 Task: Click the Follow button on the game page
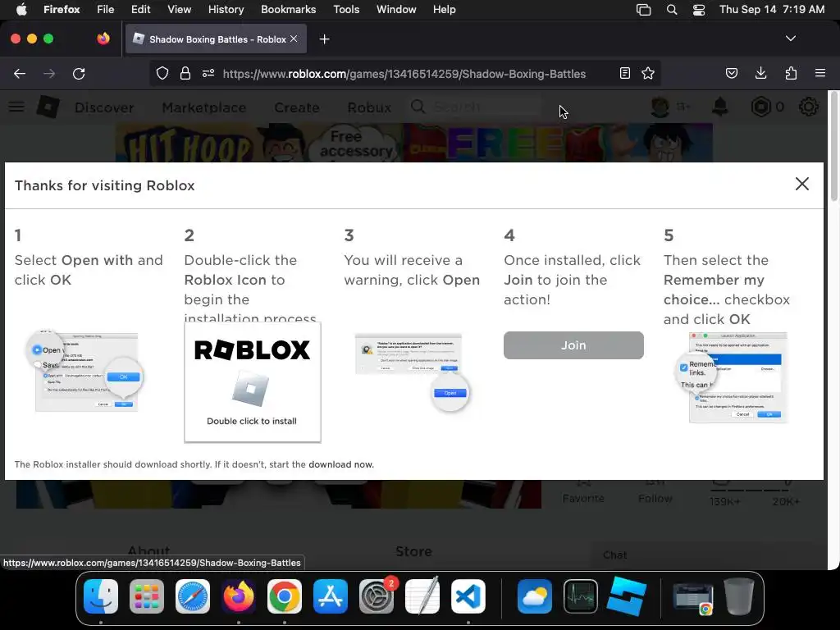point(655,493)
